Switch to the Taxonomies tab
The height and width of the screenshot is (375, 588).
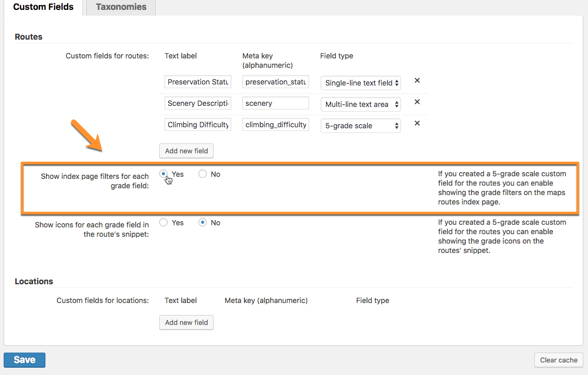[121, 7]
